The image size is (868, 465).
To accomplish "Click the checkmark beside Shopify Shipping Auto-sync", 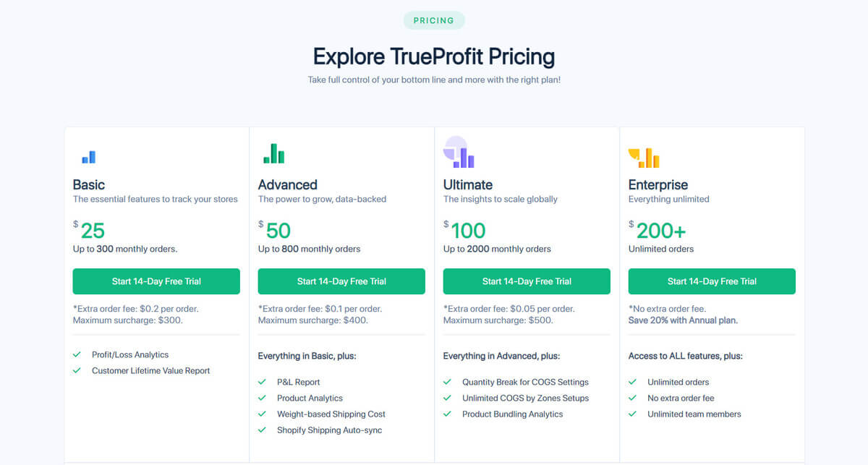I will [261, 430].
